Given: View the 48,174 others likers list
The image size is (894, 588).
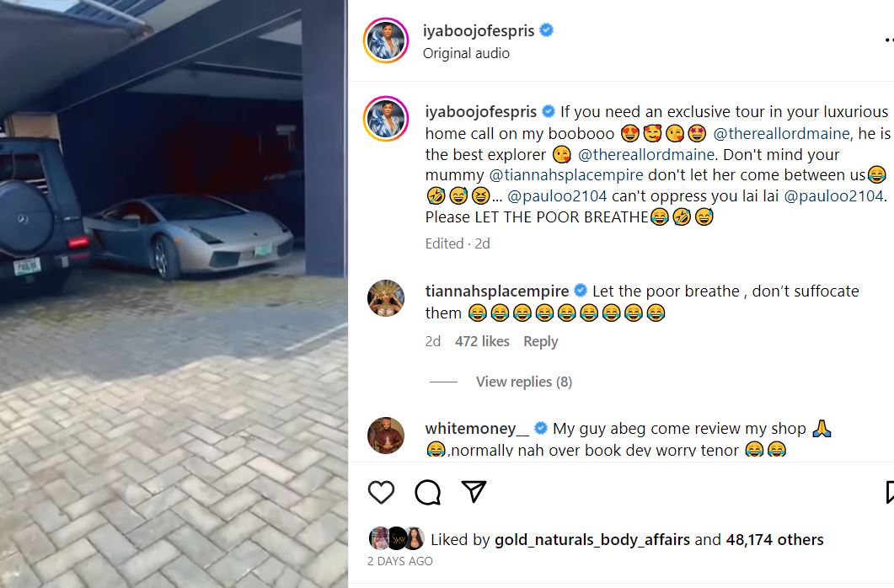Looking at the screenshot, I should click(x=775, y=540).
